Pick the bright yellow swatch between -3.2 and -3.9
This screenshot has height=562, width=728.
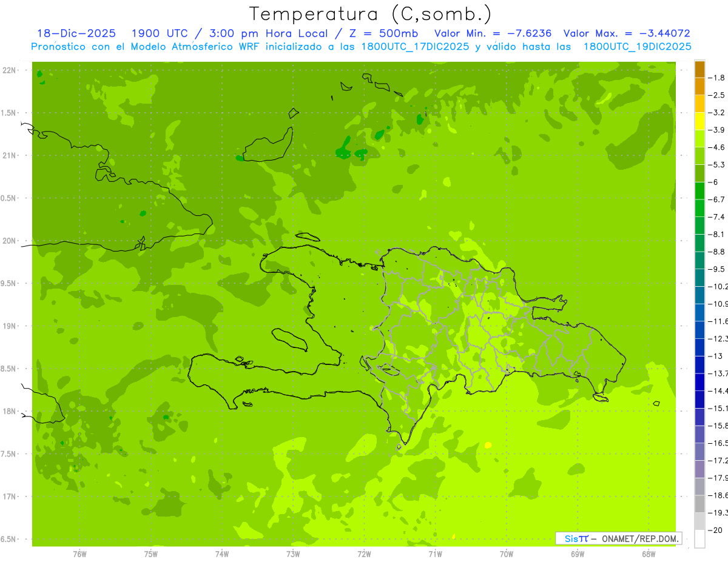699,121
